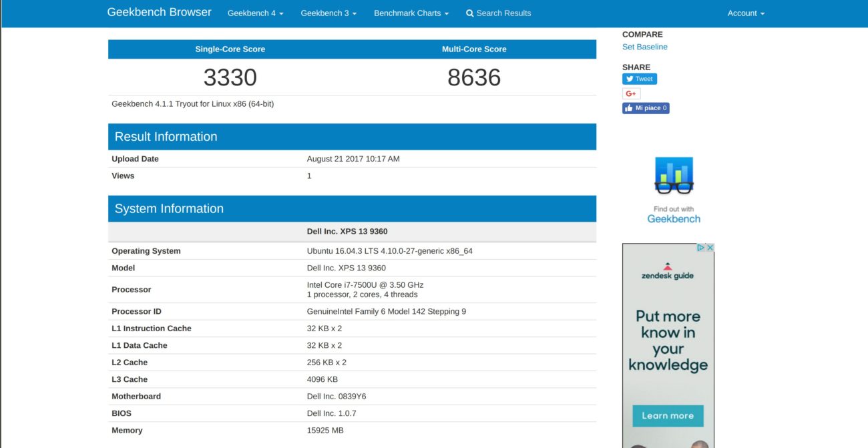Expand the Geekbench 4 dropdown menu
The height and width of the screenshot is (448, 868).
click(255, 13)
